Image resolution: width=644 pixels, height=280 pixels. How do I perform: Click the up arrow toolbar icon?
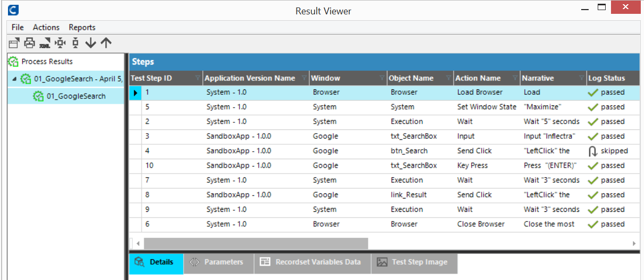coord(106,43)
